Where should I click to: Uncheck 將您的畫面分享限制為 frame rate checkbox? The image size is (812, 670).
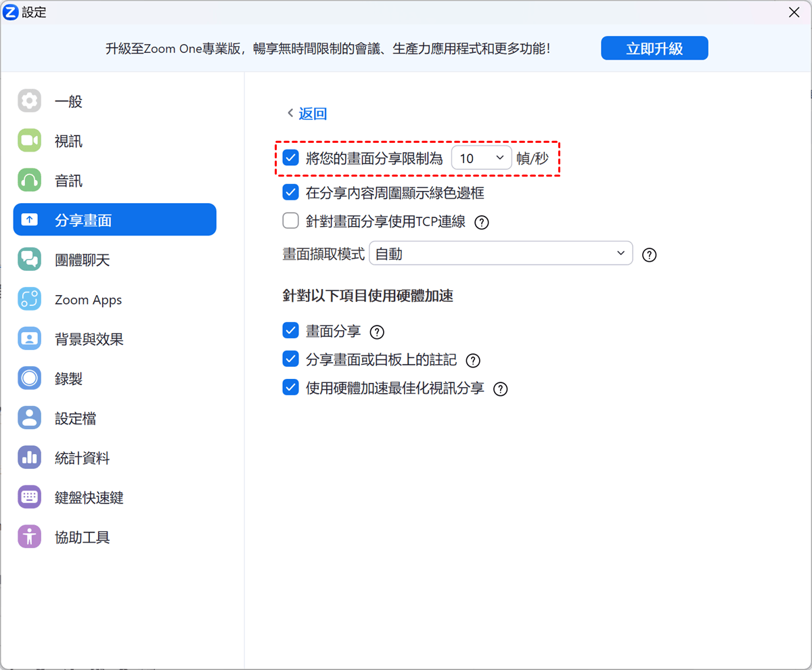(x=290, y=158)
